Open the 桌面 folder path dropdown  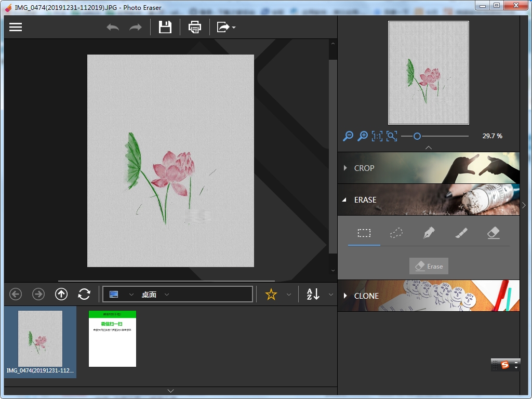coord(167,295)
